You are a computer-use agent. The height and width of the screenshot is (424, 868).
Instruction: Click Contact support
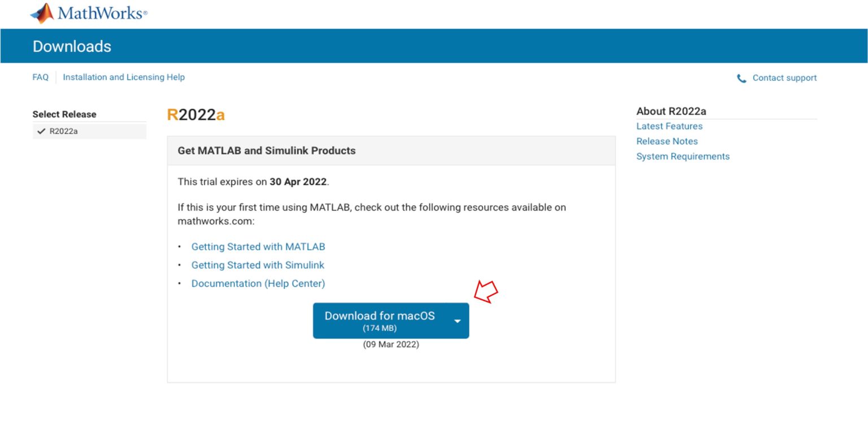(785, 77)
